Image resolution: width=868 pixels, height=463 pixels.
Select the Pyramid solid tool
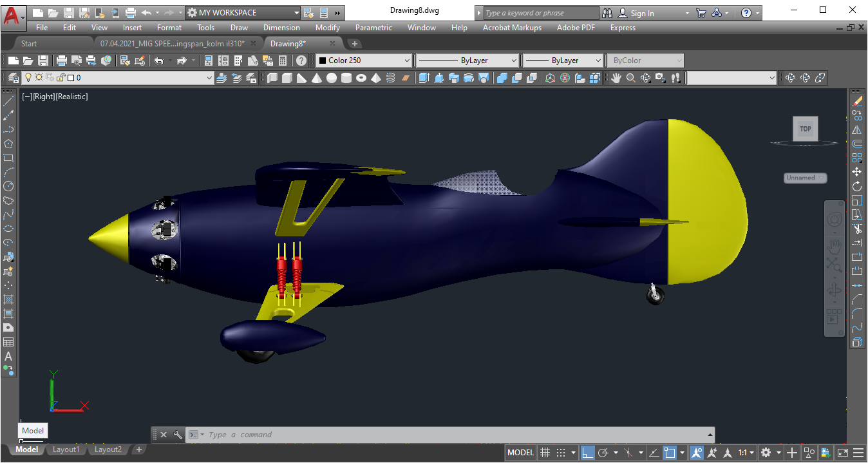coord(376,78)
